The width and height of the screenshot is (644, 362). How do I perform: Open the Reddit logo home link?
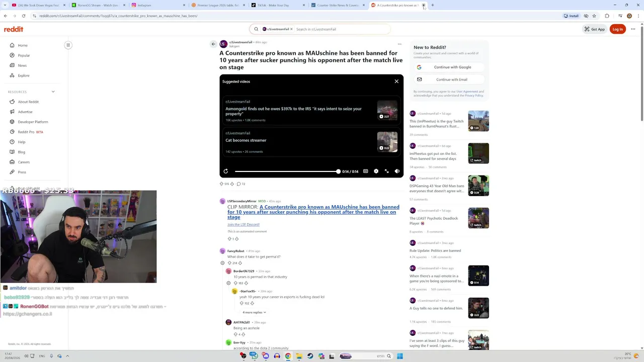[x=14, y=29]
